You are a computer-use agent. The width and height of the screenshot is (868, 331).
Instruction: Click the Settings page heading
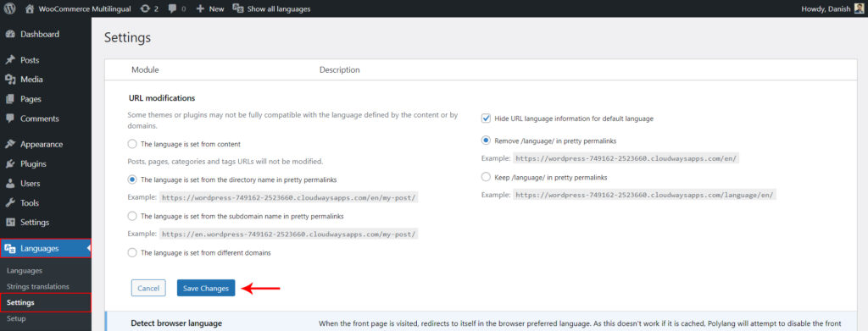127,37
